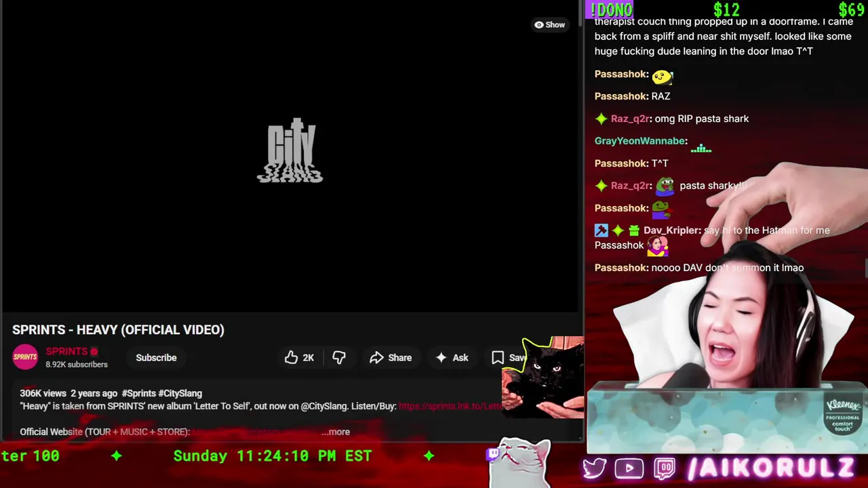Click the pepe emote in 'pasta sharky' message
868x488 pixels.
click(x=665, y=186)
